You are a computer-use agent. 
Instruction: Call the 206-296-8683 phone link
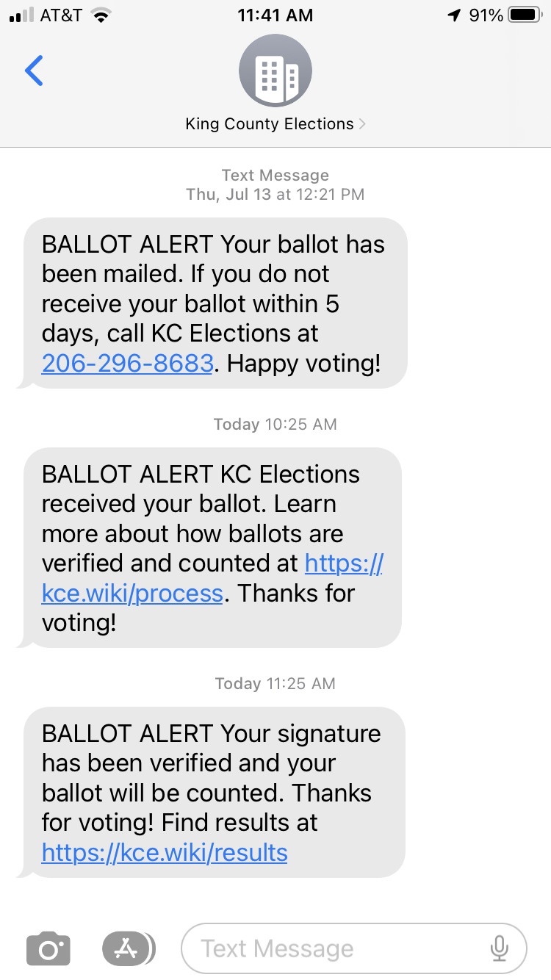click(127, 363)
